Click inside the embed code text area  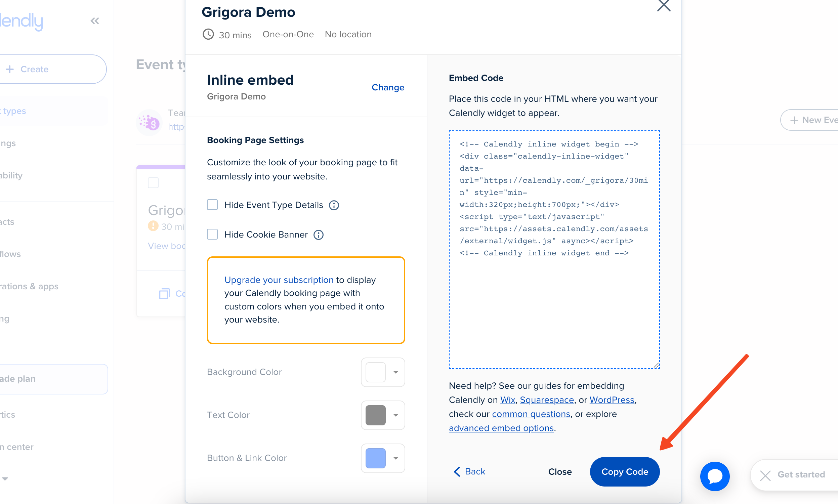(554, 250)
